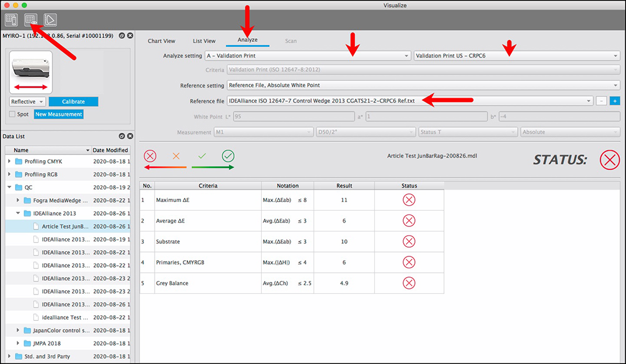Close the MYIRO-1 device panel
626x364 pixels.
point(130,36)
